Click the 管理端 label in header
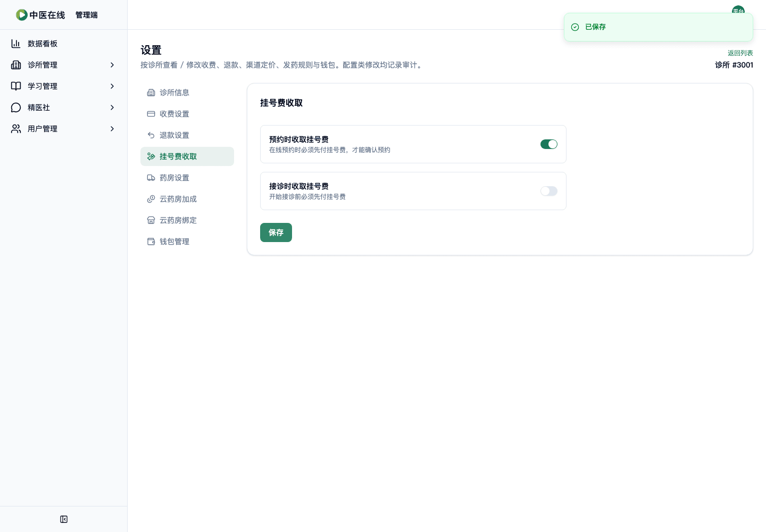The image size is (766, 532). tap(87, 15)
